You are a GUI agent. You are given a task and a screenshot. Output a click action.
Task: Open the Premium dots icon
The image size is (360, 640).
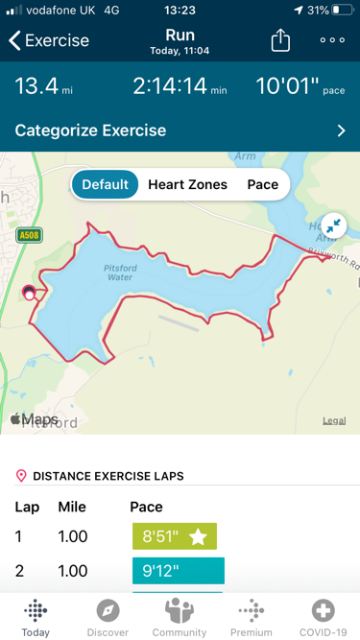coord(251,611)
